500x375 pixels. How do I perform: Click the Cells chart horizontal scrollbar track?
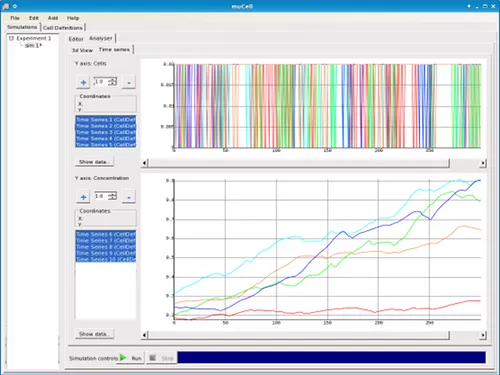[299, 163]
